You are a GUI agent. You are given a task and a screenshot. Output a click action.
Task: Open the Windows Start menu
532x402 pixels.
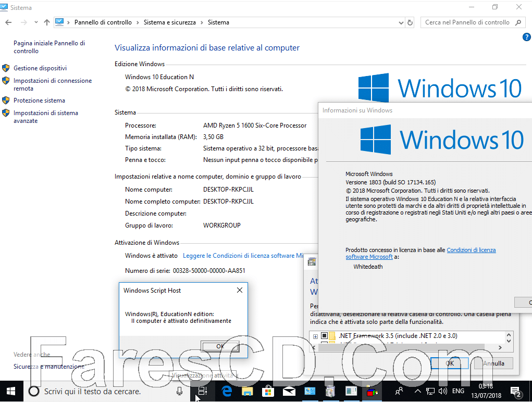tap(11, 392)
